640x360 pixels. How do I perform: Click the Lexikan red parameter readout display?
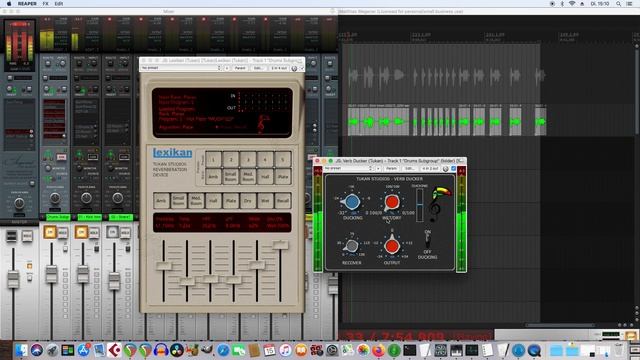(222, 222)
